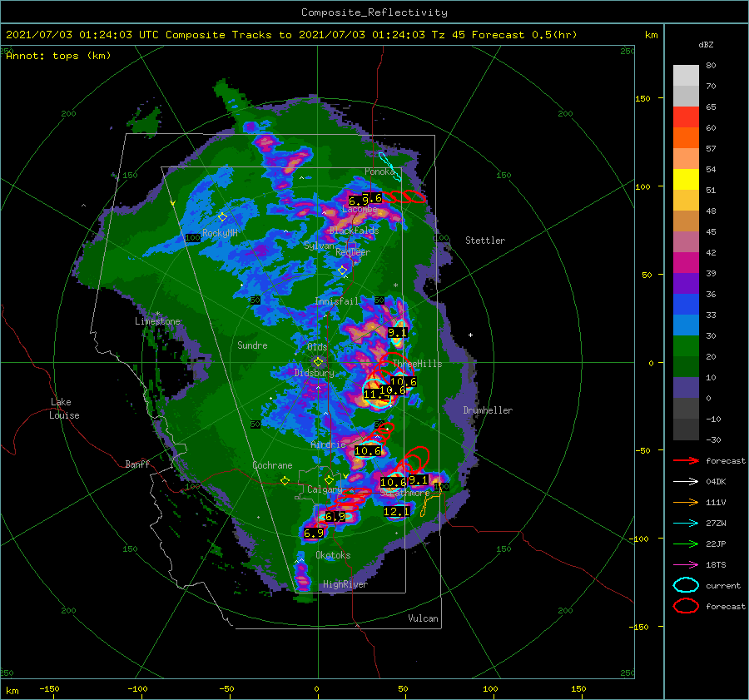Click the 'Annot: tops (km)' annotation text

[x=58, y=56]
